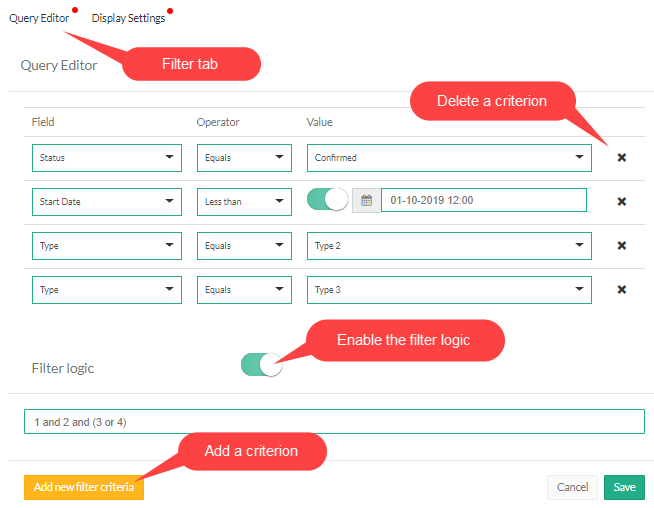Open the calendar date picker icon

coord(366,201)
